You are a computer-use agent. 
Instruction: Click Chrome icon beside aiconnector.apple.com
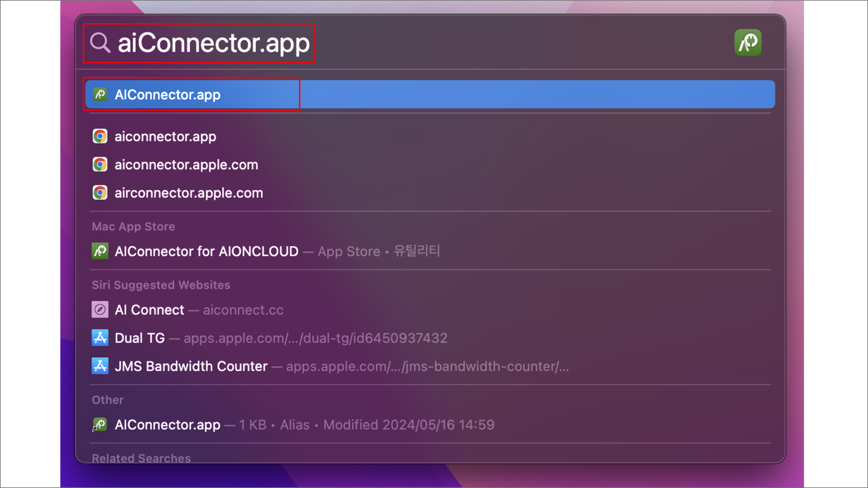point(100,165)
